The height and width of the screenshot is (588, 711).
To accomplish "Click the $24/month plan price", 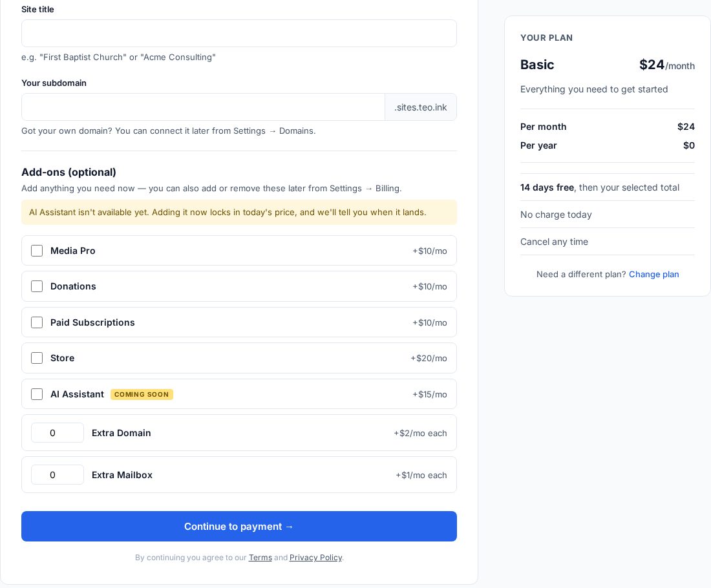I will pyautogui.click(x=667, y=65).
